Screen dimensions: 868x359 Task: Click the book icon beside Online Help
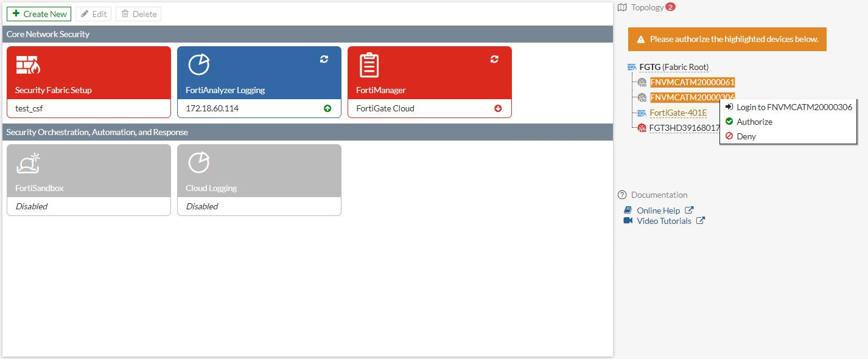[628, 211]
